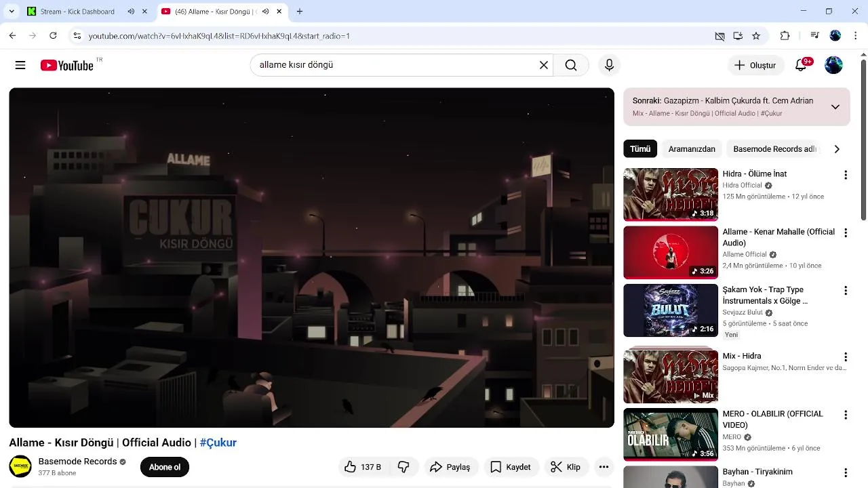Install app icon in address bar

coord(738,36)
